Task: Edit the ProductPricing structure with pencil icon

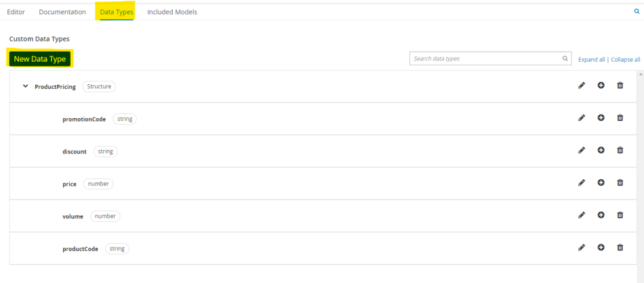Action: click(581, 86)
